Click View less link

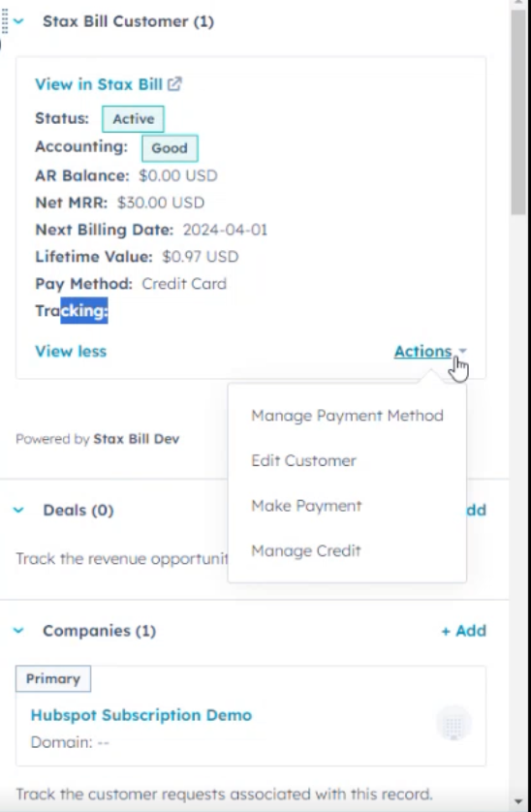pyautogui.click(x=71, y=351)
